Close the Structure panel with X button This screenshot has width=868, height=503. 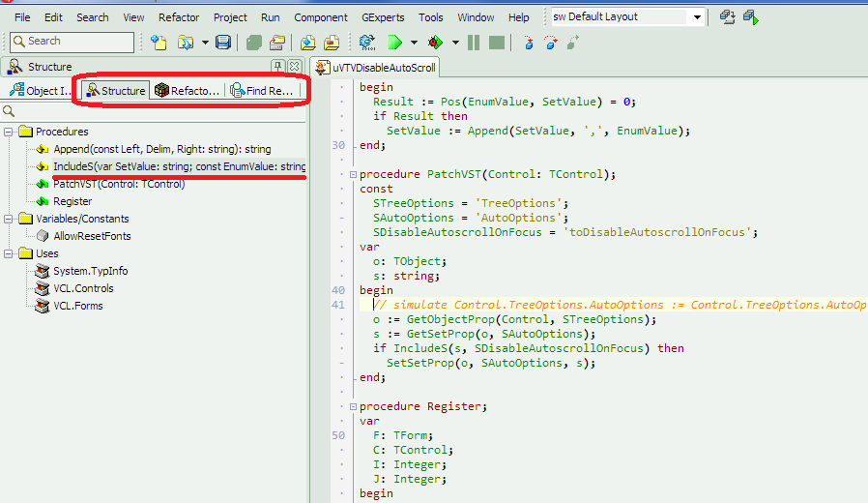(x=295, y=67)
